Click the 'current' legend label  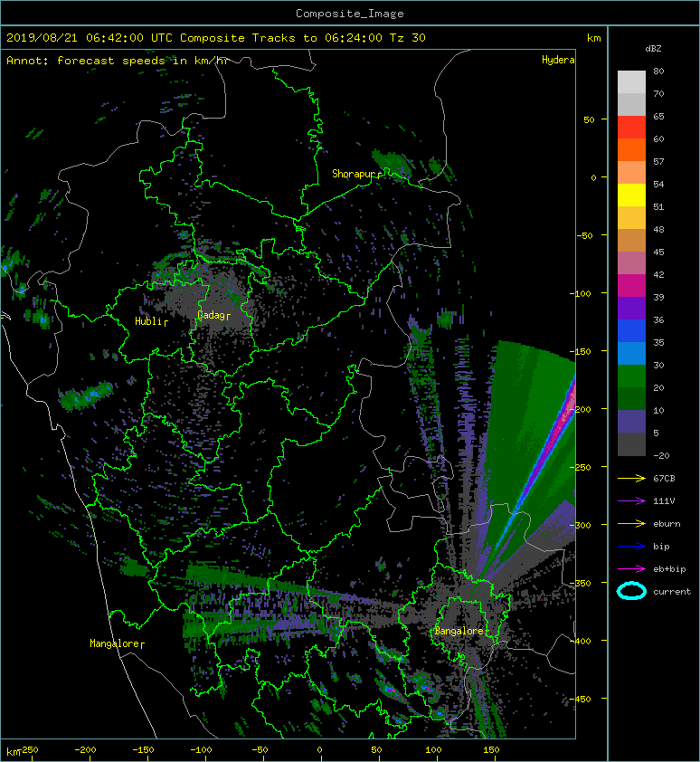[x=672, y=592]
